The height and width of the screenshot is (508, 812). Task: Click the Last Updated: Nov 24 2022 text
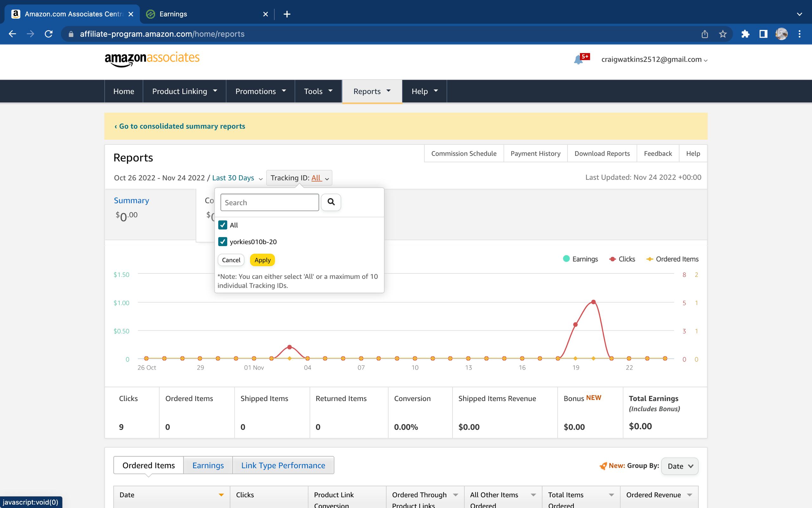coord(643,177)
